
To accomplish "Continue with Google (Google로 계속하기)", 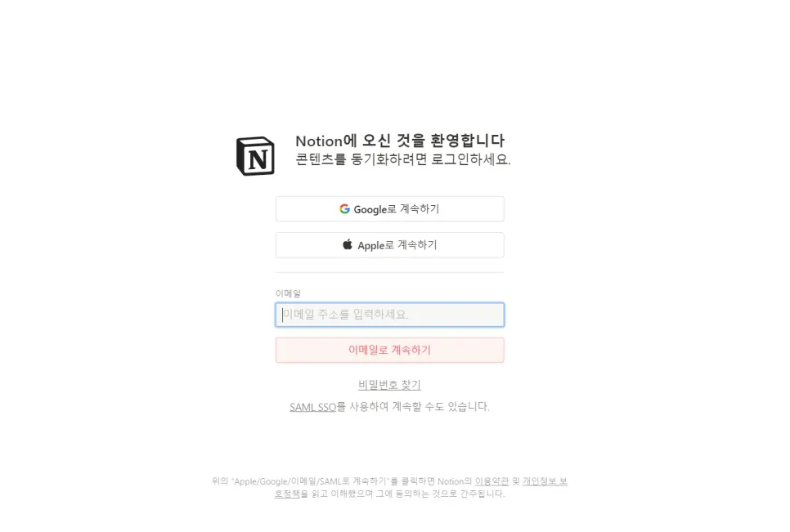I will 389,209.
